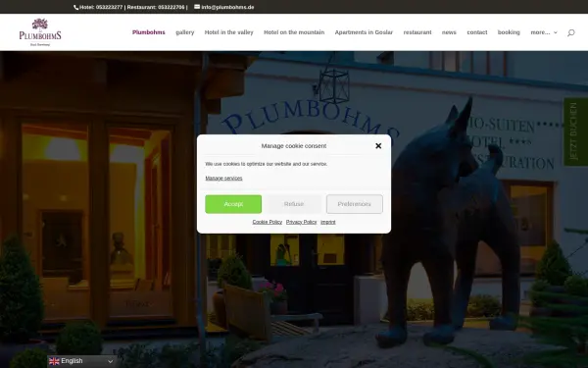Click 'We use cookies to optimize' text
The height and width of the screenshot is (368, 588).
tap(267, 164)
